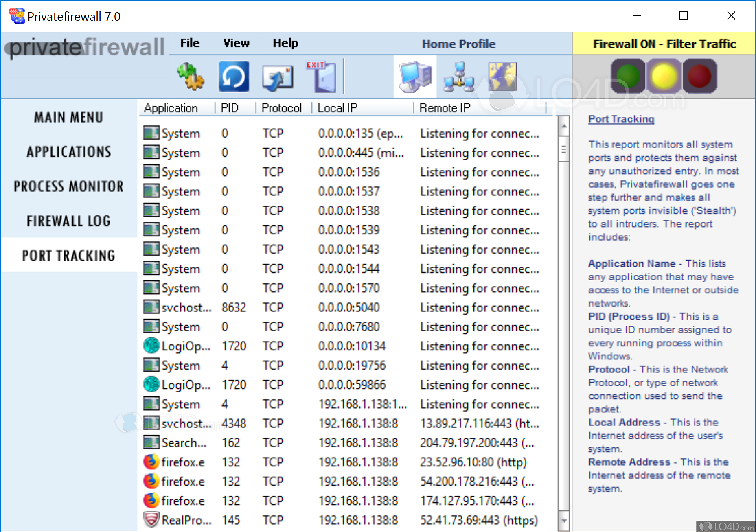Select the Remote globe profile icon

(502, 76)
